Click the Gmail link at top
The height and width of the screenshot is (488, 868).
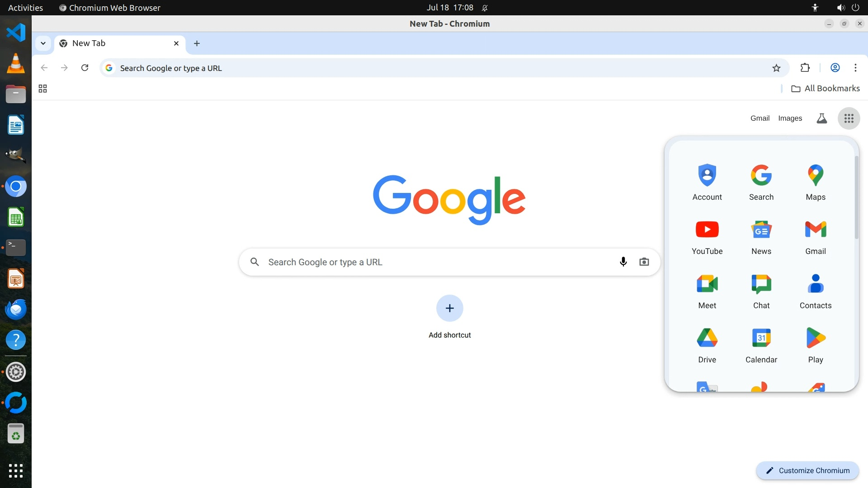[x=759, y=118]
